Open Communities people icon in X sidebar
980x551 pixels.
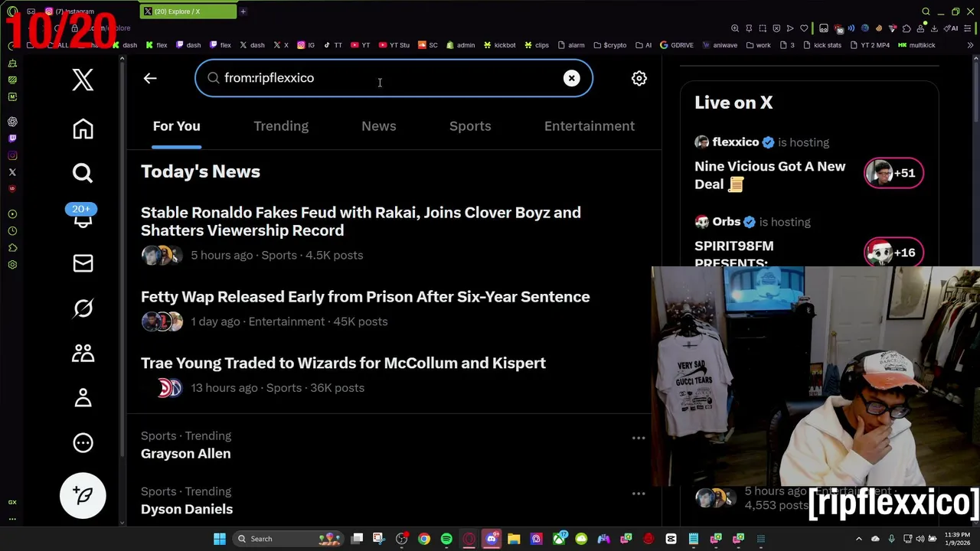click(83, 353)
